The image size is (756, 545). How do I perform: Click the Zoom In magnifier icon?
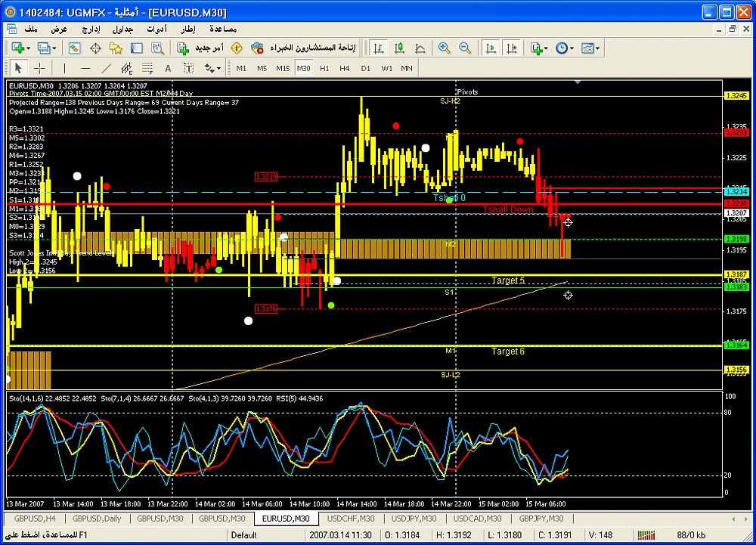(445, 48)
